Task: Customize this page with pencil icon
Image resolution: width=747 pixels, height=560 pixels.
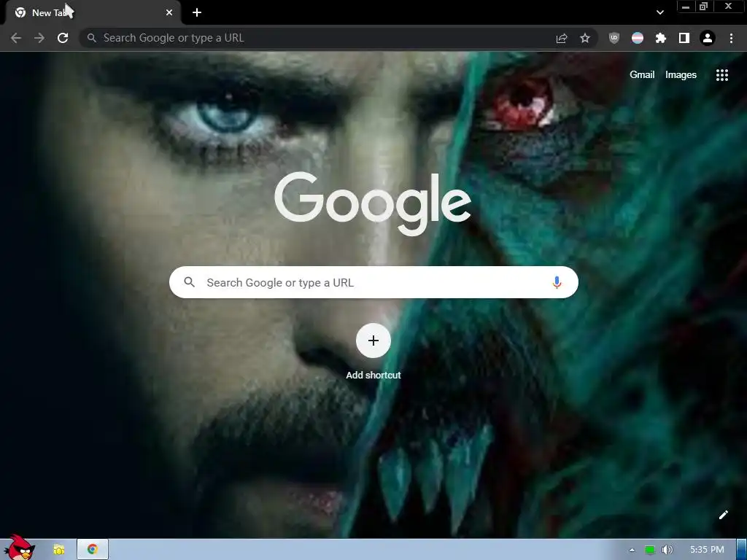Action: click(723, 515)
